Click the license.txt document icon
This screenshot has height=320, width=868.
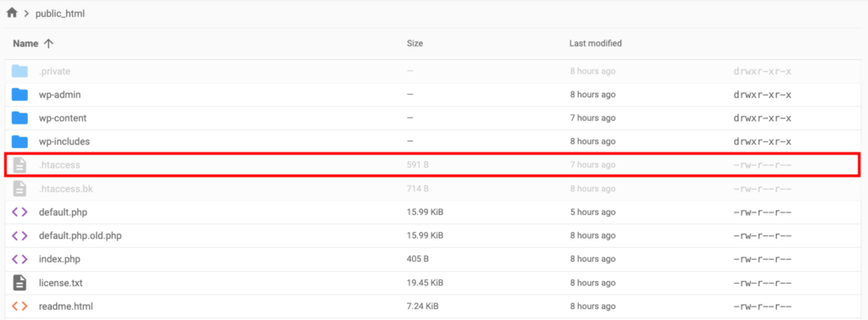tap(20, 283)
